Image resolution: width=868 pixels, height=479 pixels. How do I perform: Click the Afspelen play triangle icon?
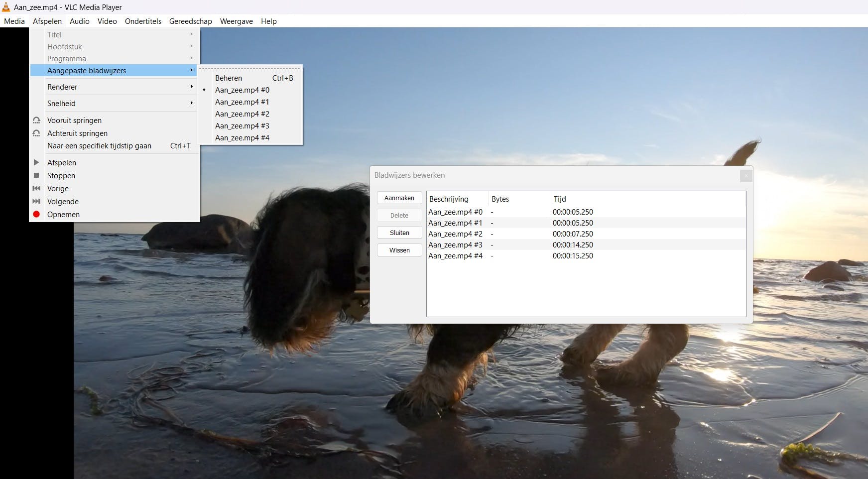pos(36,162)
